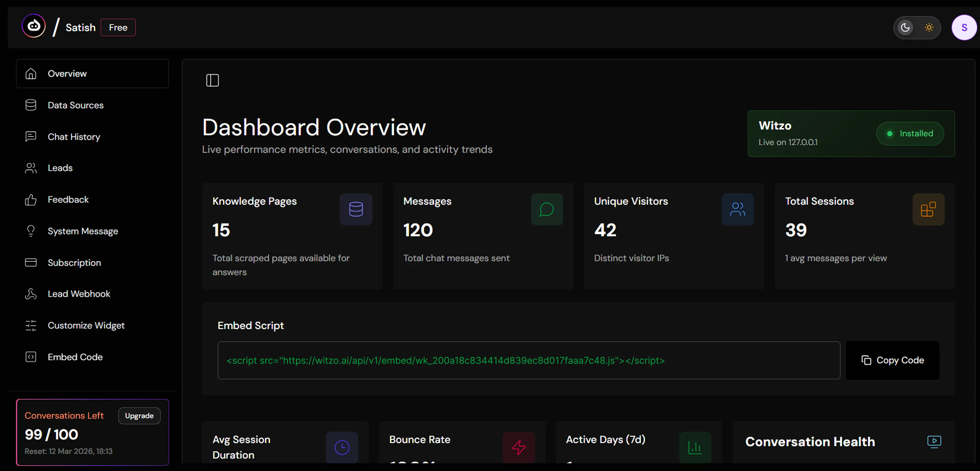Switch to the Overview tab
Viewport: 980px width, 471px height.
(67, 73)
